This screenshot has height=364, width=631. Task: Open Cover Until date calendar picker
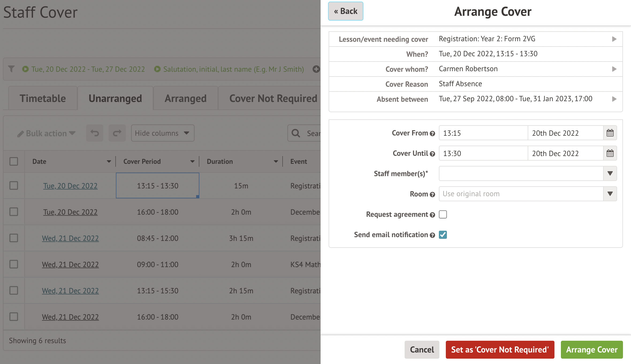(x=610, y=153)
